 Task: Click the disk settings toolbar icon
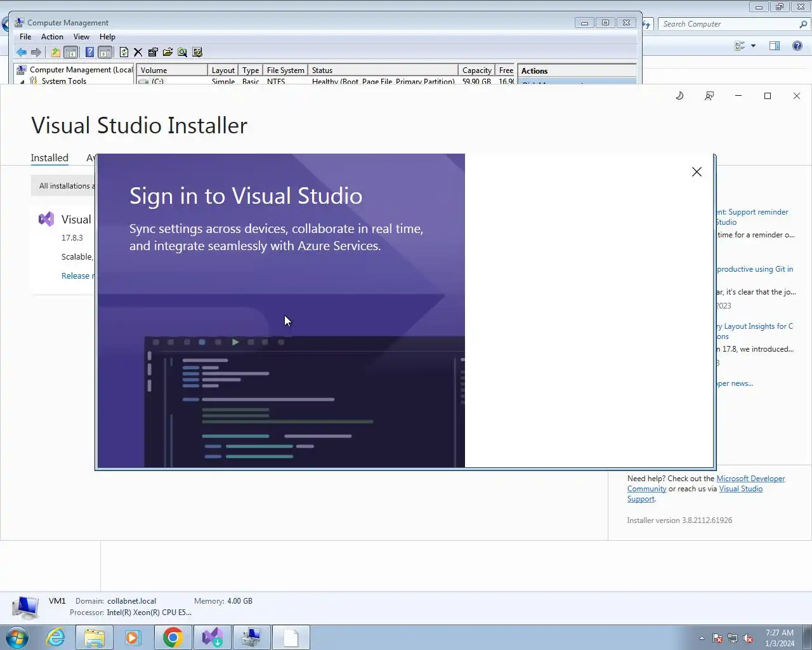(x=197, y=52)
